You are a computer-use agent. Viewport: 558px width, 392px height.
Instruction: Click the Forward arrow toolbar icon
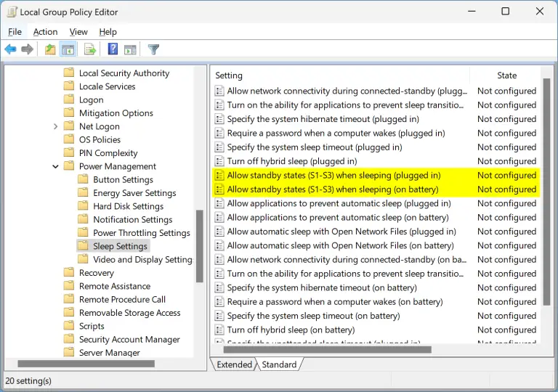(28, 49)
